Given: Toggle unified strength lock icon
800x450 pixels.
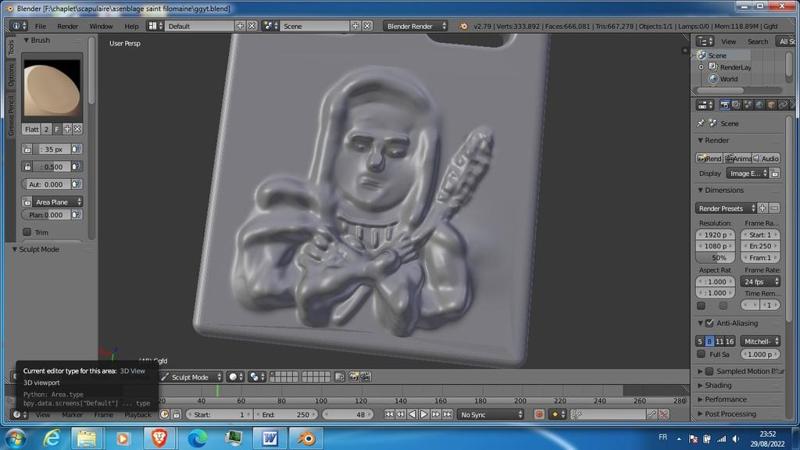Looking at the screenshot, I should click(27, 166).
